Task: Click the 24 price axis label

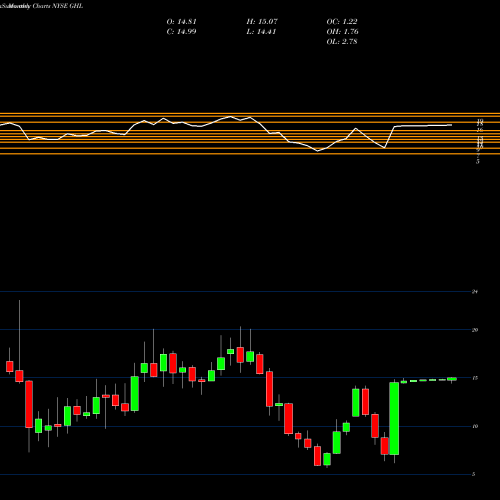Action: 475,292
